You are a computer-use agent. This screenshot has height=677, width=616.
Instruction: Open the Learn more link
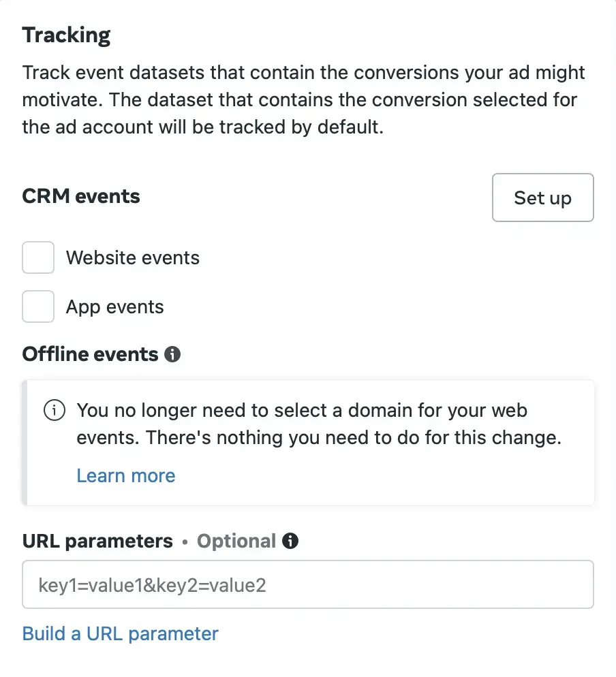[x=126, y=475]
